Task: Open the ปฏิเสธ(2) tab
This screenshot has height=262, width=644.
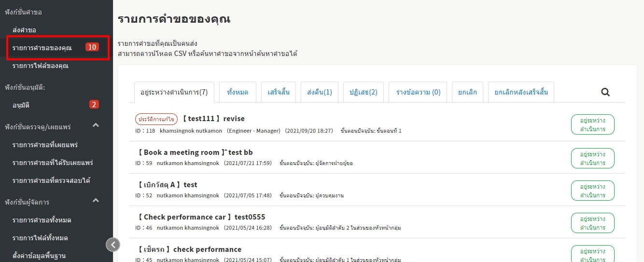Action: click(363, 92)
